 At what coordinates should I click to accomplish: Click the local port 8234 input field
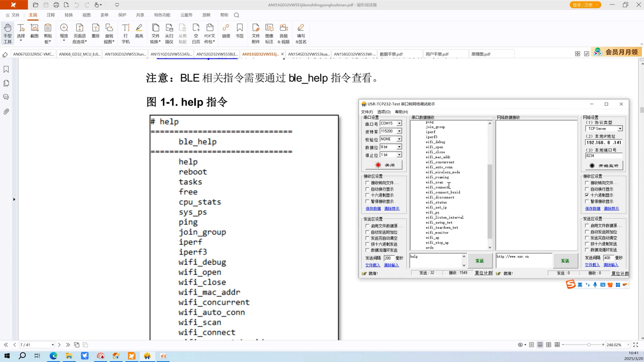tap(603, 156)
